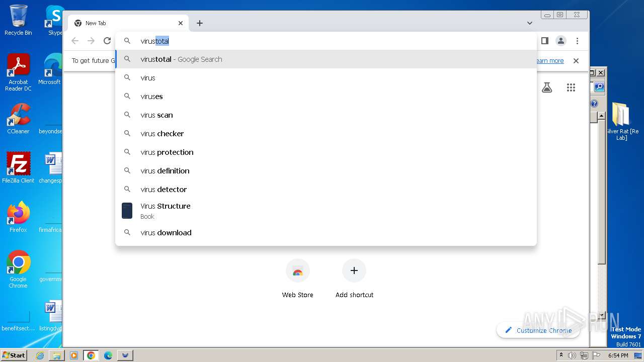
Task: Choose the 'viruses' suggestion
Action: (326, 97)
